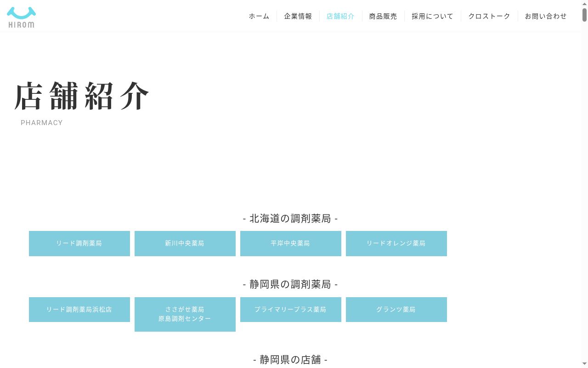Screen dimensions: 588x368
Task: Open the プライマリープラス薬局 page
Action: click(291, 310)
